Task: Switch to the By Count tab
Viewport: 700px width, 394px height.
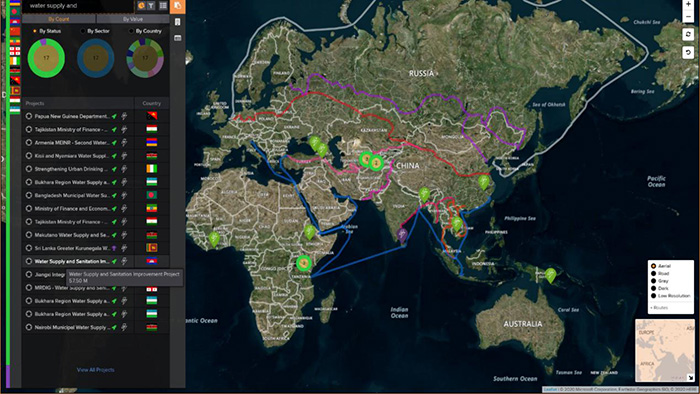Action: pos(59,19)
